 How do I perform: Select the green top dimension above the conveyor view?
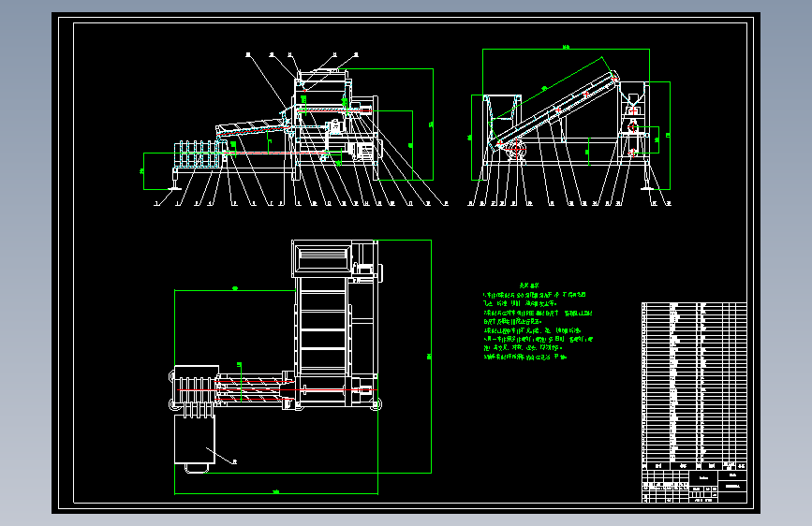[566, 49]
